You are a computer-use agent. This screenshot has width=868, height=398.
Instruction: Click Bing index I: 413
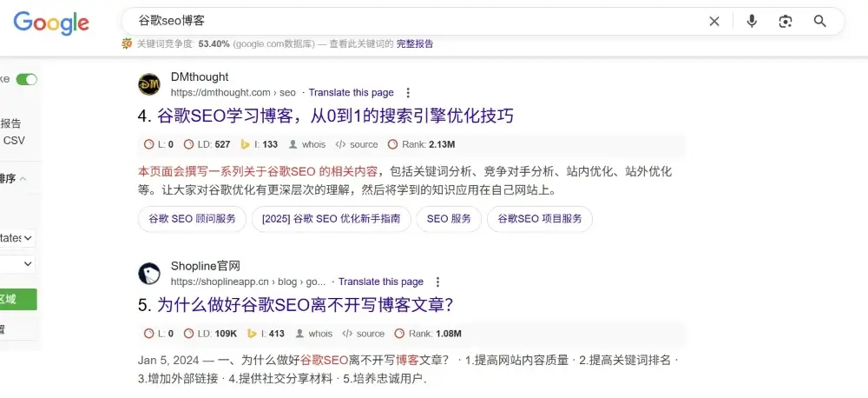tap(266, 334)
